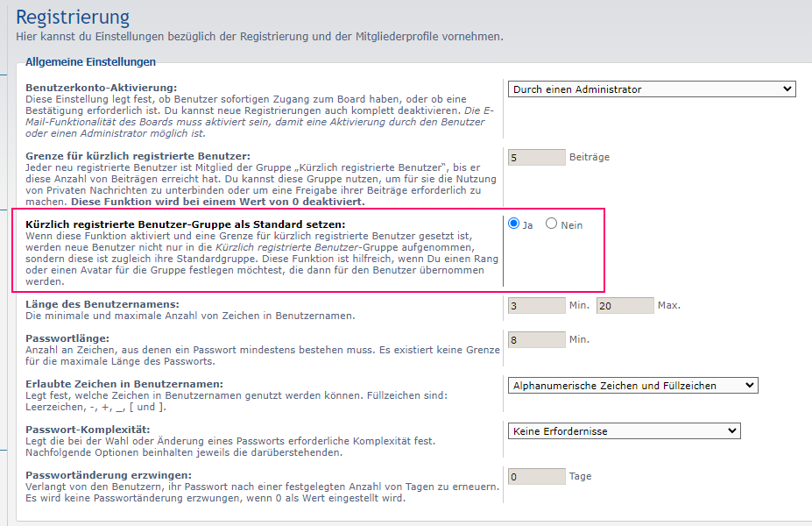Open the Benutzerkonto-Aktivierung dropdown
This screenshot has width=812, height=526.
tap(651, 89)
